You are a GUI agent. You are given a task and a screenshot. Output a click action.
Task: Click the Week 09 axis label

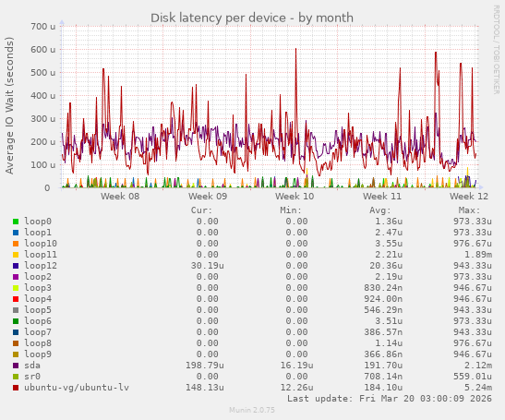click(x=208, y=196)
